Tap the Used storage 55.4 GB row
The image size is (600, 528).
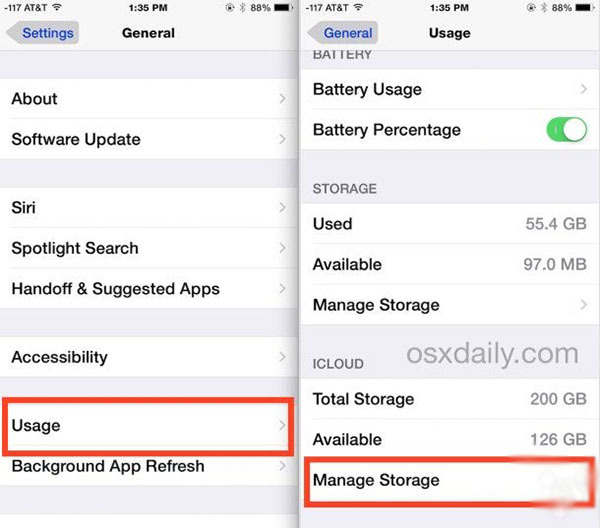[450, 224]
